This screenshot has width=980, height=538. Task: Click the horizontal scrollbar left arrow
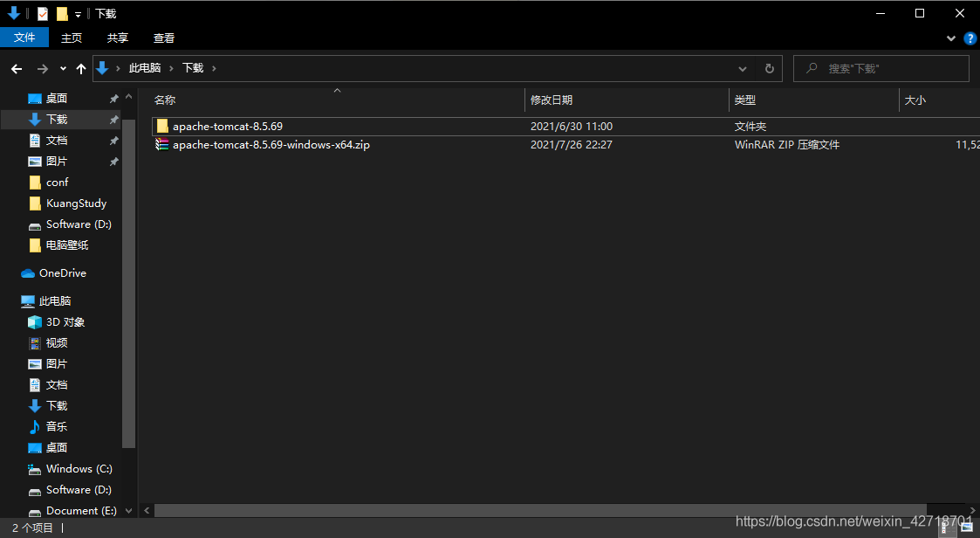[147, 510]
